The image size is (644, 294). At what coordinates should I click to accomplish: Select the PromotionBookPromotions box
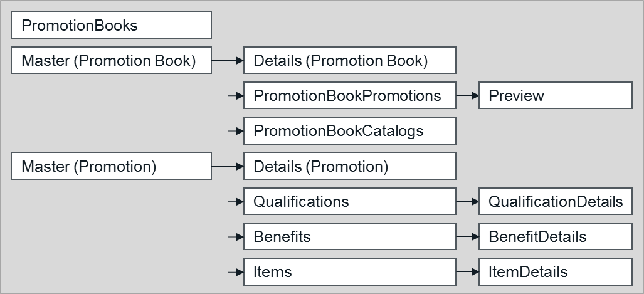pyautogui.click(x=349, y=96)
